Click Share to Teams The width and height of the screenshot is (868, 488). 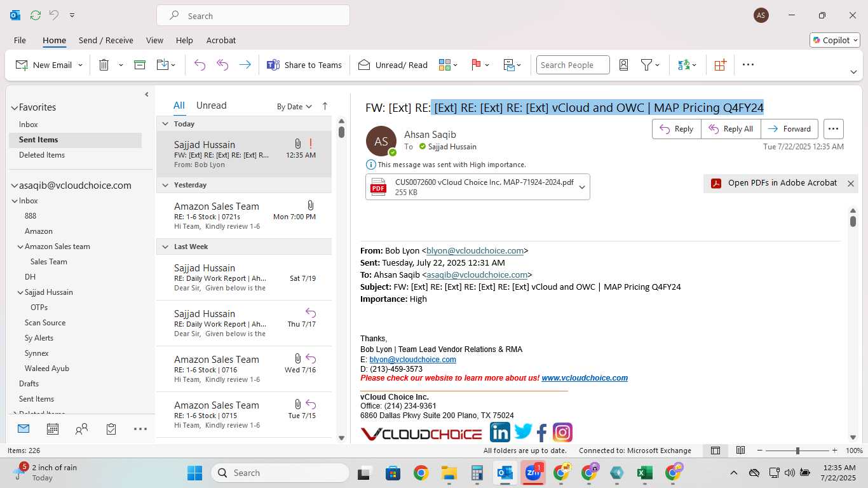point(304,65)
